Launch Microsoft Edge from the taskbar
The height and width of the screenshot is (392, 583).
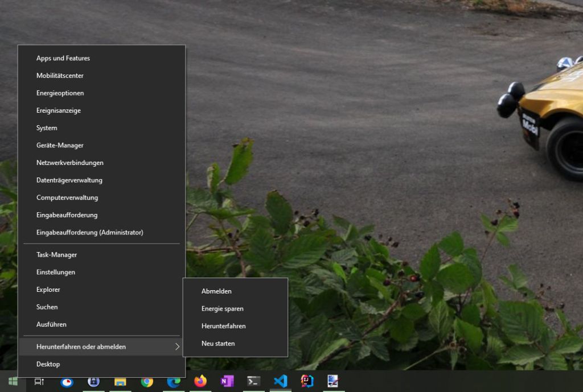click(x=174, y=382)
